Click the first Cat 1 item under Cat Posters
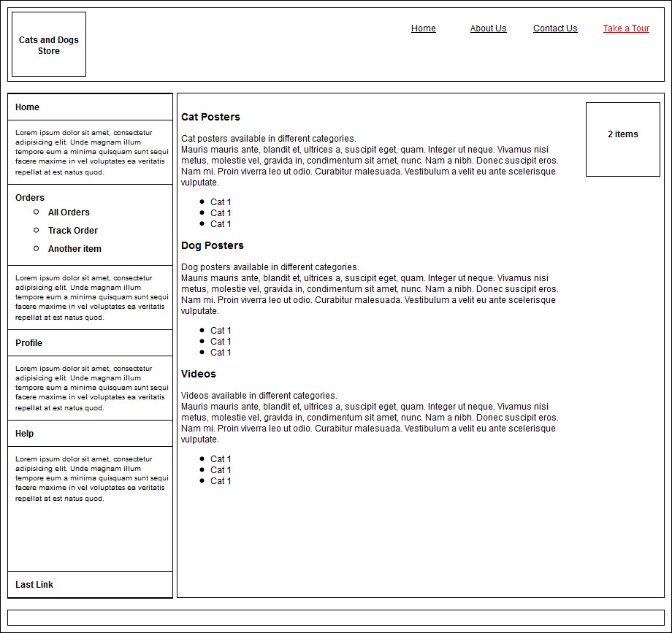Screen dimensions: 672x633 coord(221,202)
